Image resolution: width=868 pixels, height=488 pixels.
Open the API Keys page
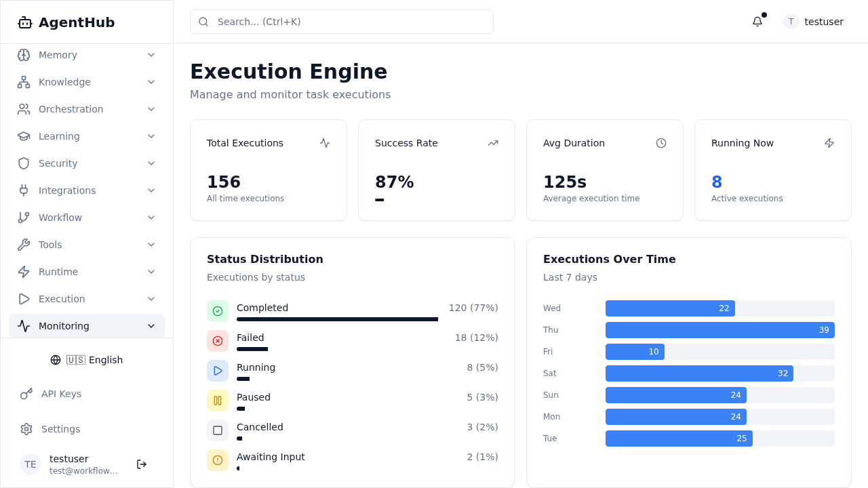pyautogui.click(x=61, y=394)
